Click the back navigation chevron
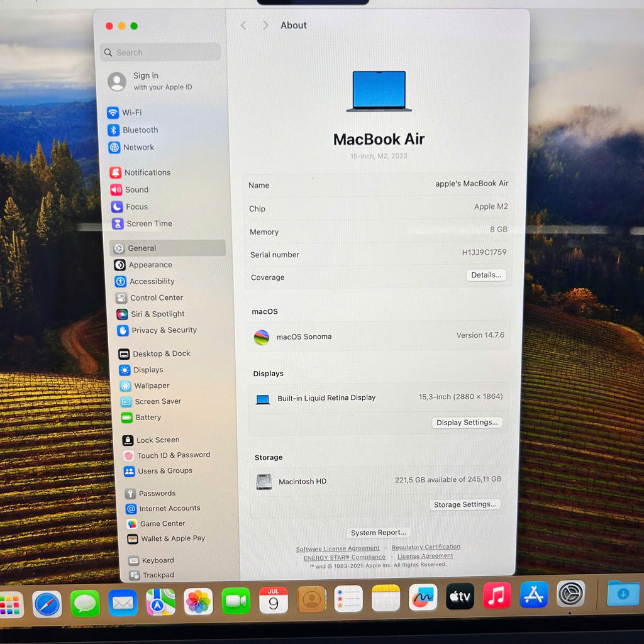 point(243,25)
